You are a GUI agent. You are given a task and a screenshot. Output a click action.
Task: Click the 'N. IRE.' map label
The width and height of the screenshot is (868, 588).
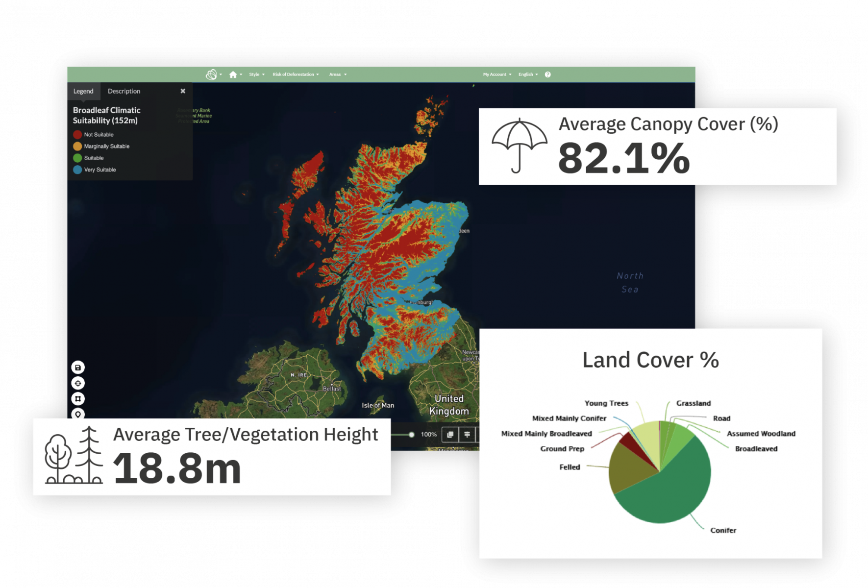click(x=299, y=375)
